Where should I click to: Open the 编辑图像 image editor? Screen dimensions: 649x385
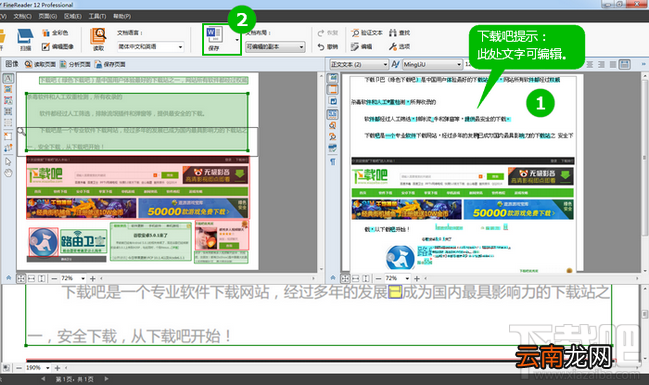(x=58, y=46)
